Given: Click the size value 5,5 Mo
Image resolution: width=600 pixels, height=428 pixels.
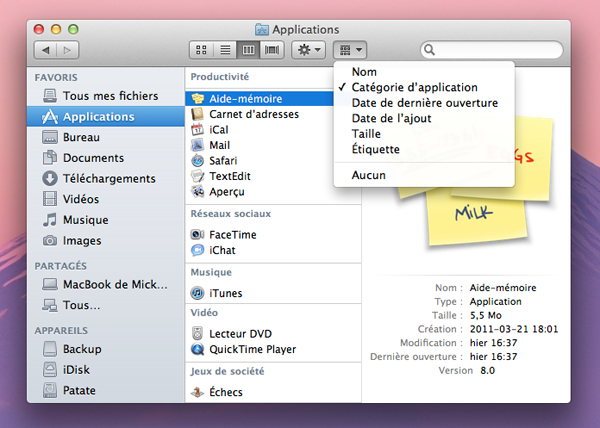Looking at the screenshot, I should click(x=486, y=316).
